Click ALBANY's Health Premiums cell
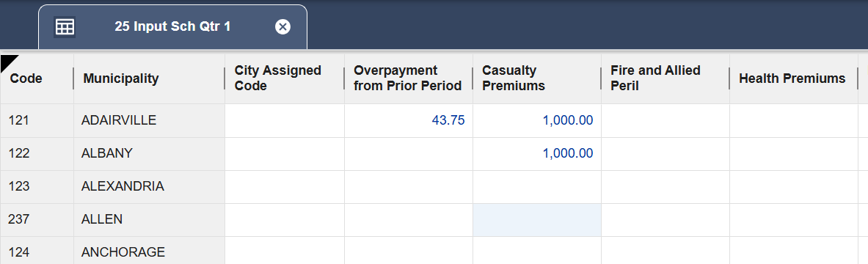The image size is (868, 264). [x=794, y=154]
